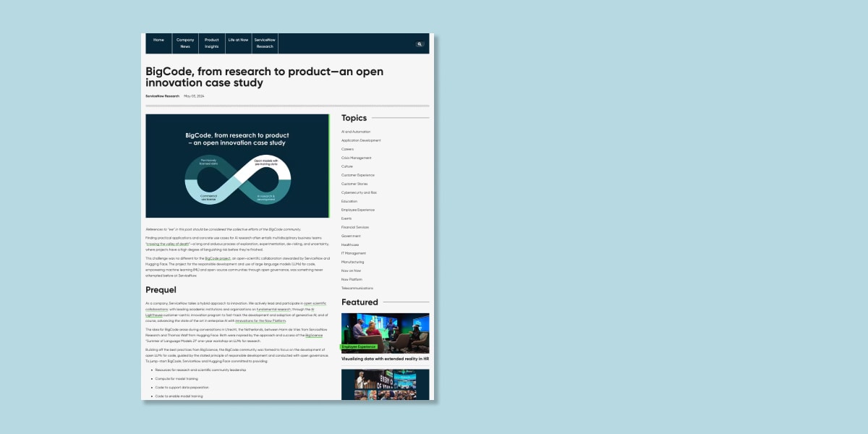Click the search magnifier icon in navbar
The image size is (868, 434).
point(420,44)
